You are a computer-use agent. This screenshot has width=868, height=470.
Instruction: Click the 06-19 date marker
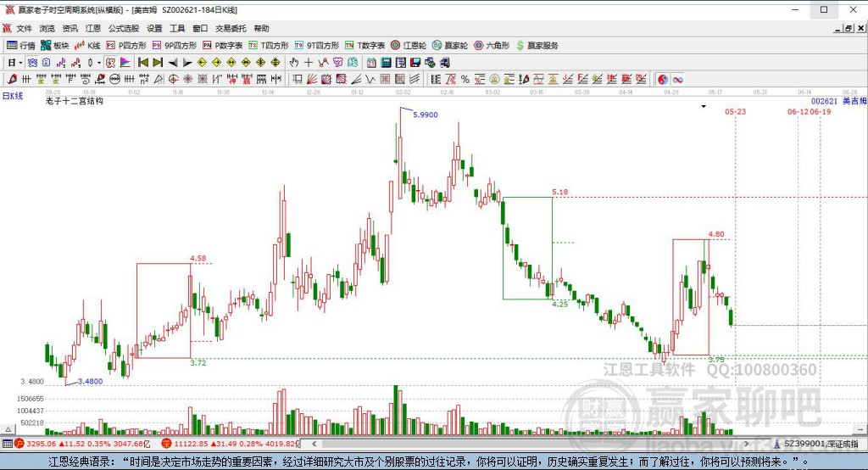821,112
